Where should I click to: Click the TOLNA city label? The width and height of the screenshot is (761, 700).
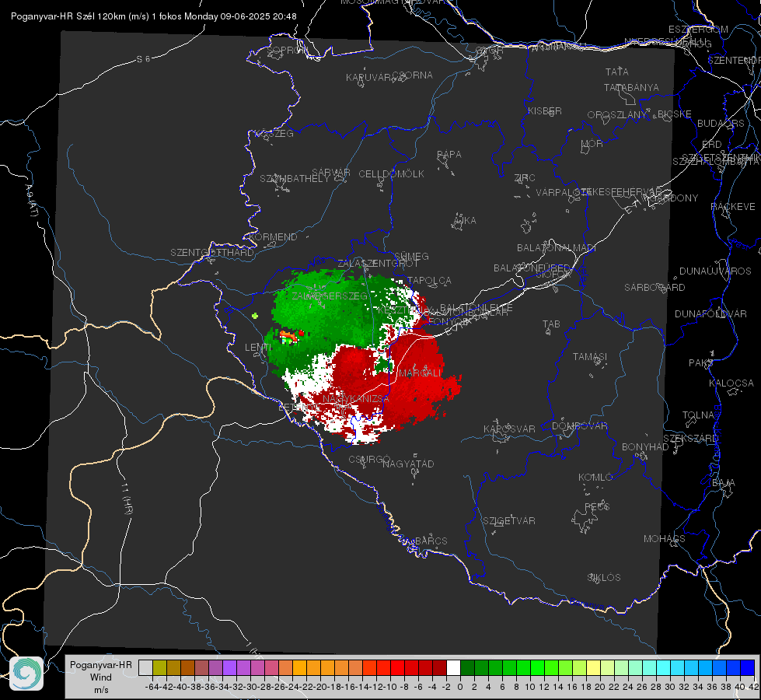coord(698,415)
